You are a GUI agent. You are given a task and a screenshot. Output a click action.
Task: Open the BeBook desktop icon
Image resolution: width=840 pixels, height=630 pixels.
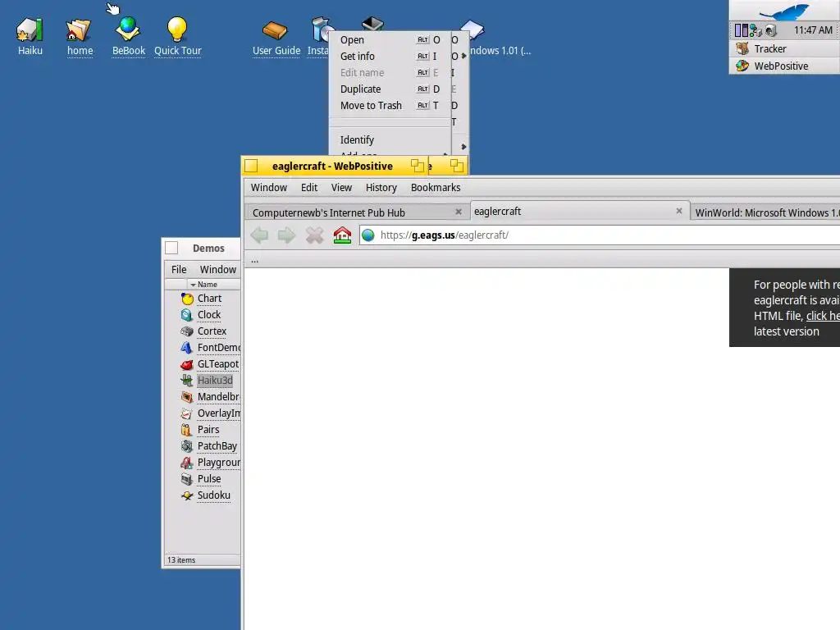[x=128, y=30]
